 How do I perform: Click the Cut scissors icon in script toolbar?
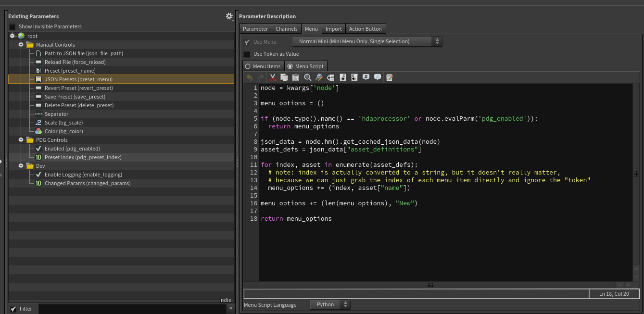point(273,77)
